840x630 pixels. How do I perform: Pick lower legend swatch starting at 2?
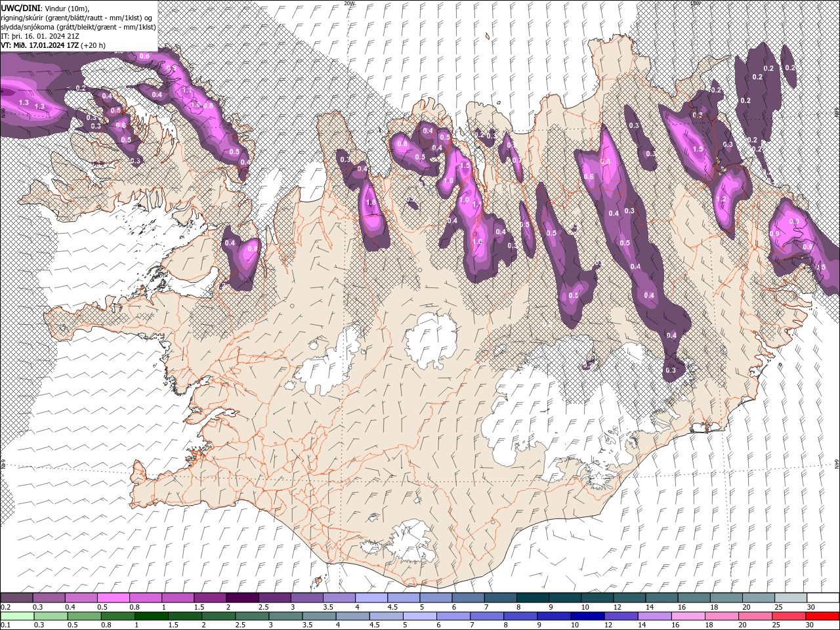(218, 616)
